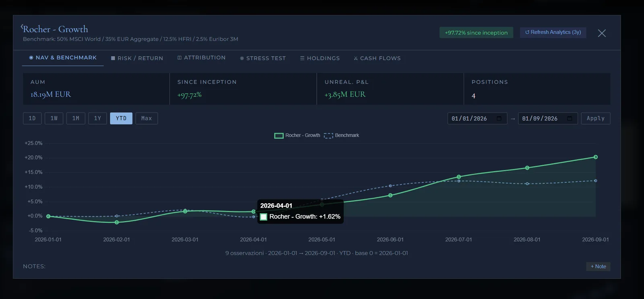Click the Positions count 4

[x=473, y=96]
